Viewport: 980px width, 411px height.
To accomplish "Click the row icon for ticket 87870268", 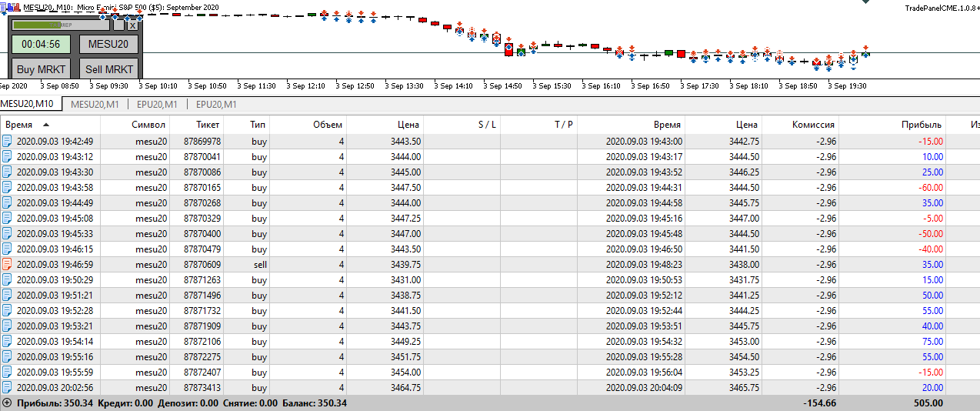I will (x=7, y=202).
